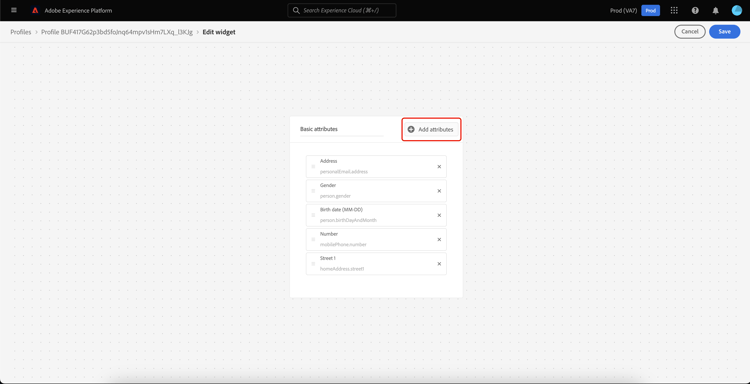The height and width of the screenshot is (384, 750).
Task: Click the Prod sandbox badge
Action: pos(651,10)
